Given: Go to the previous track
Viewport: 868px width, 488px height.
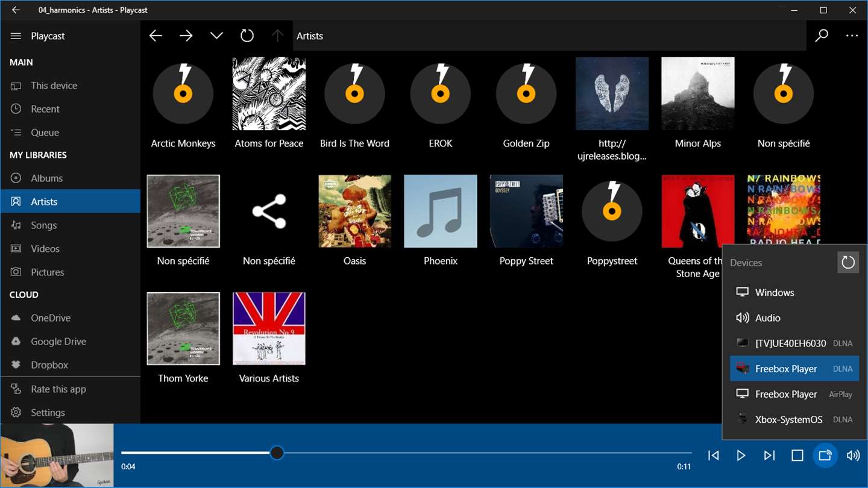Looking at the screenshot, I should pyautogui.click(x=713, y=455).
